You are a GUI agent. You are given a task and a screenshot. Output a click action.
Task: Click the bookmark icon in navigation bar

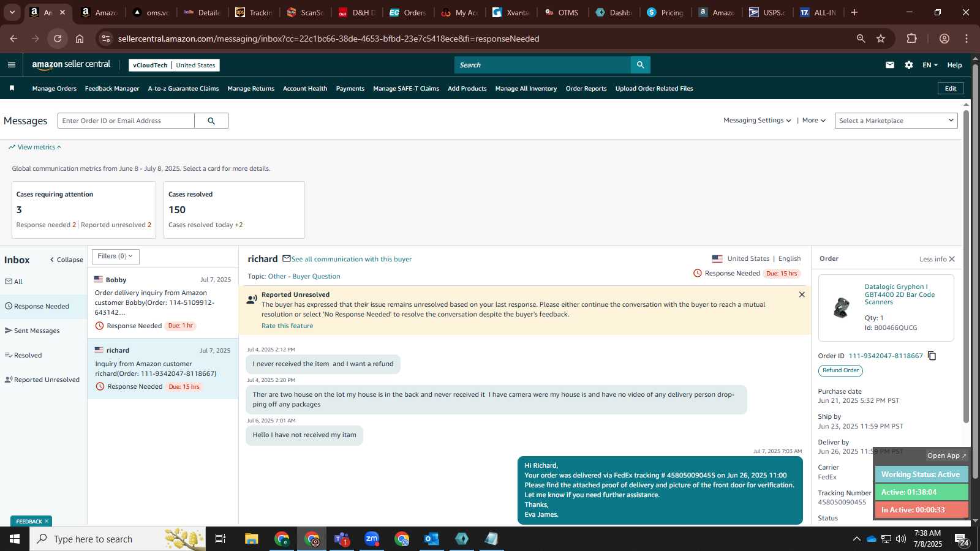[12, 88]
